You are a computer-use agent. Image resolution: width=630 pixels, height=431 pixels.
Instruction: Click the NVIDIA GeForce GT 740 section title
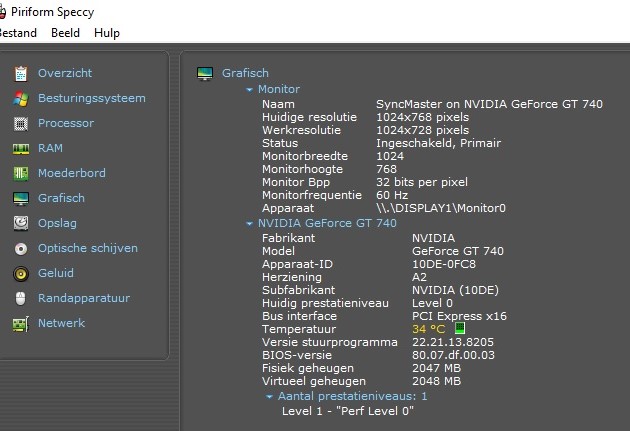[327, 223]
